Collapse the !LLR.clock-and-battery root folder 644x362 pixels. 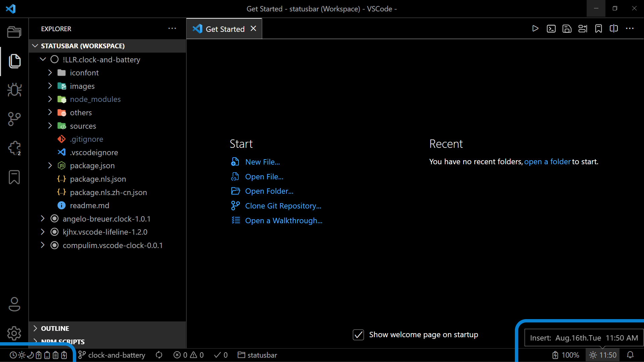tap(43, 59)
